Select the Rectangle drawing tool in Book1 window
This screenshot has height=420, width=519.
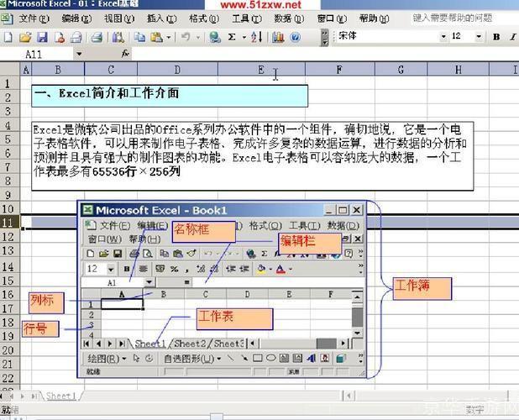258,358
